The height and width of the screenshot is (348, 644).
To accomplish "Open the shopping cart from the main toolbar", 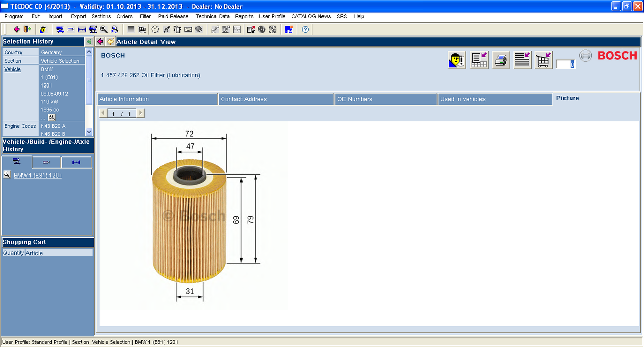I will tap(142, 29).
